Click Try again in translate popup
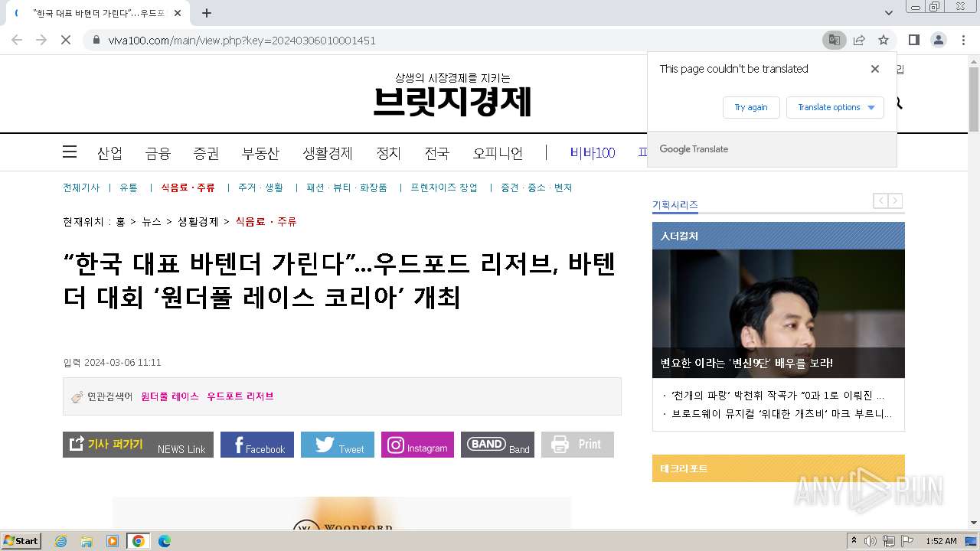Screen dimensions: 980x551 point(751,107)
